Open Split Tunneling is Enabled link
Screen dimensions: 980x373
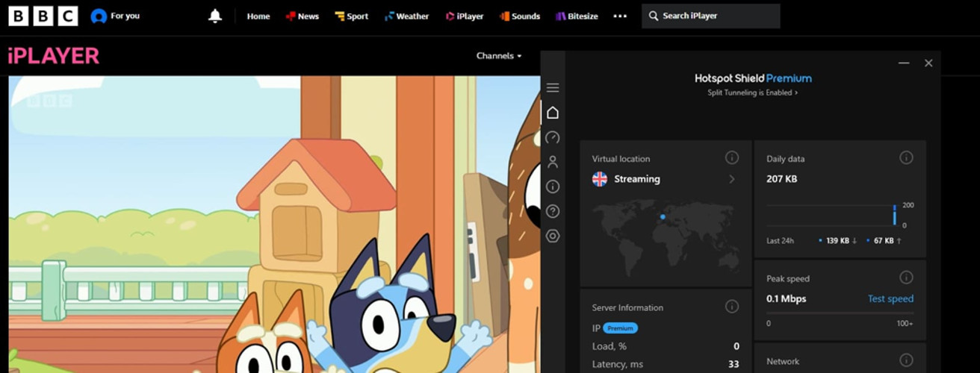click(752, 93)
